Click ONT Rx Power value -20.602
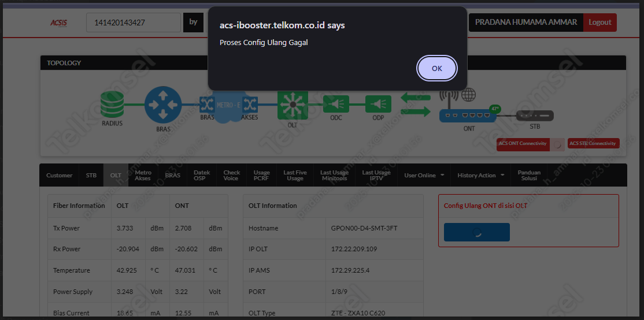 click(186, 249)
